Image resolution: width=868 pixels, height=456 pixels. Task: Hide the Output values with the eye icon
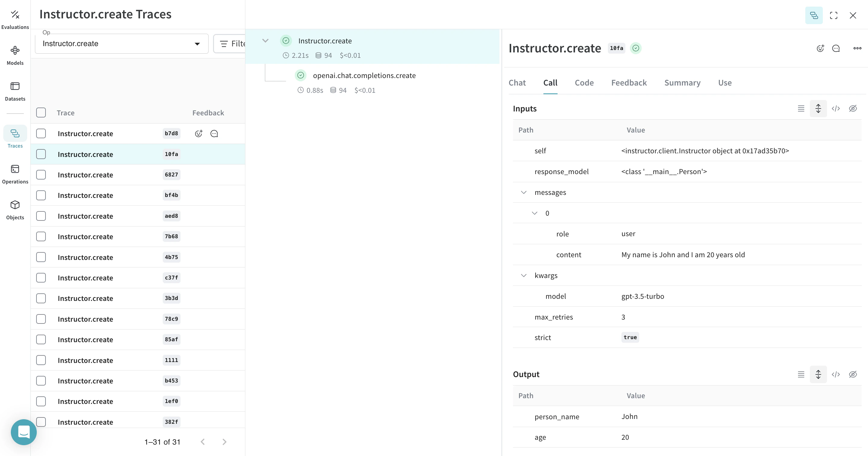click(853, 374)
